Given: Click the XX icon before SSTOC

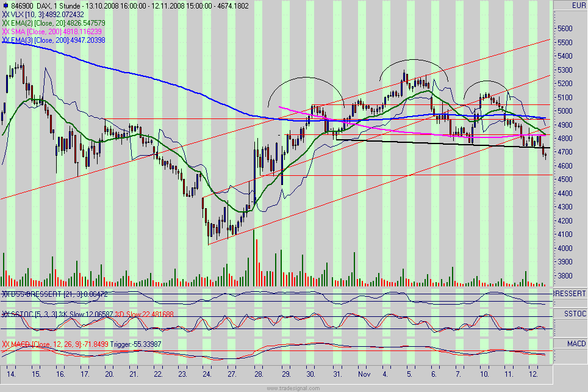Looking at the screenshot, I should [5, 314].
